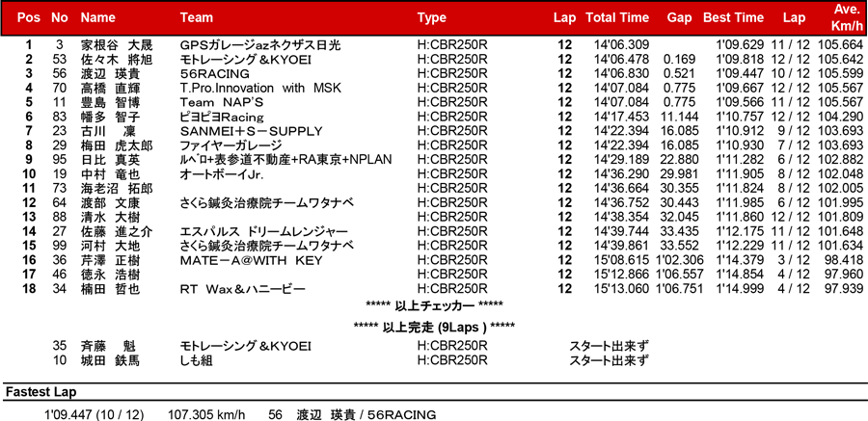Click the 'Team' column header
Screen dimensions: 868x421
tap(197, 17)
